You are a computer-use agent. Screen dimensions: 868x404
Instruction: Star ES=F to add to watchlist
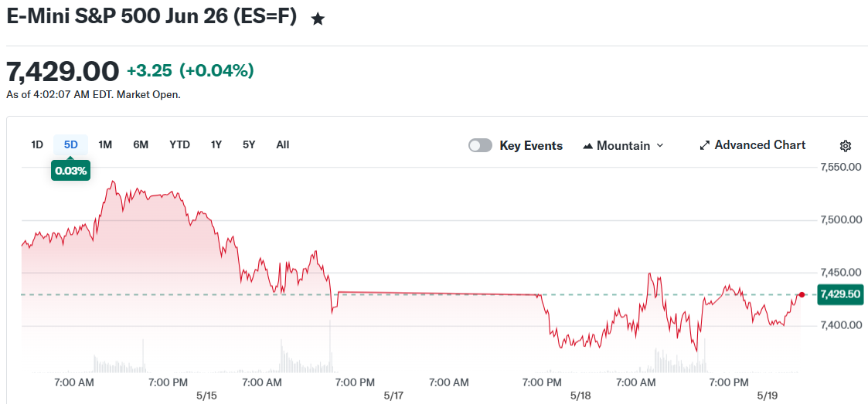318,19
